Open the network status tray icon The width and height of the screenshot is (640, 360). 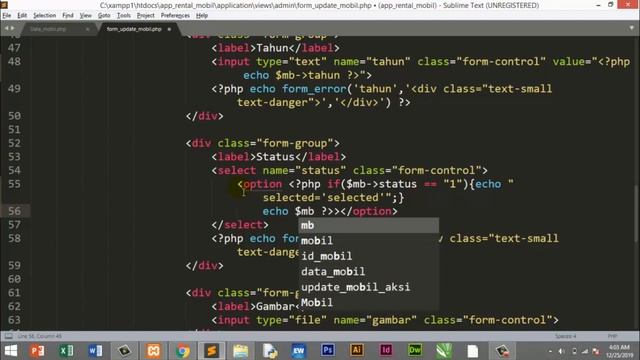tap(585, 351)
